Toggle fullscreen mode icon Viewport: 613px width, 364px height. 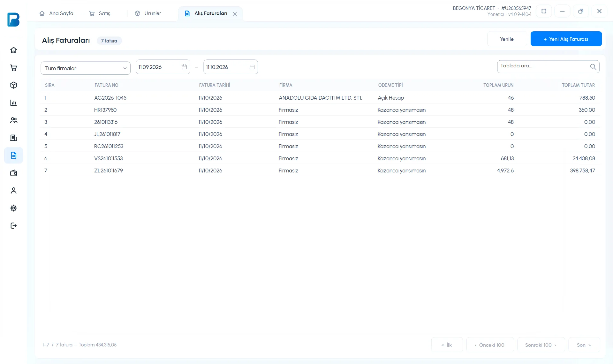coord(544,11)
